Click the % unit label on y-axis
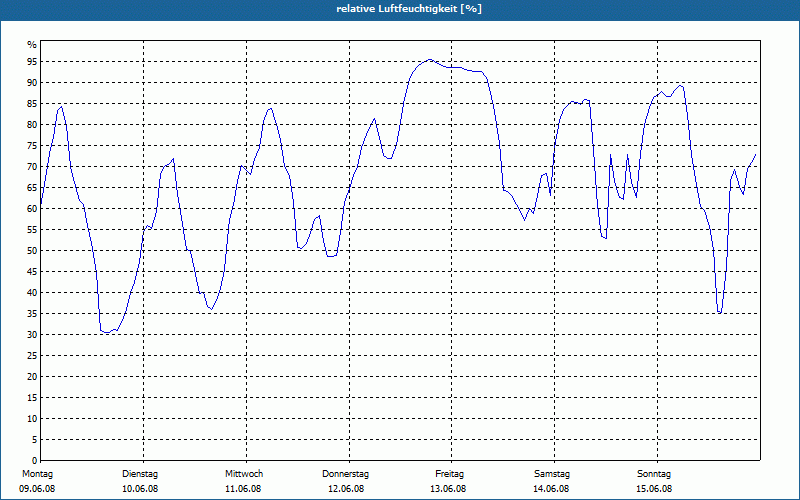The image size is (800, 500). [32, 45]
